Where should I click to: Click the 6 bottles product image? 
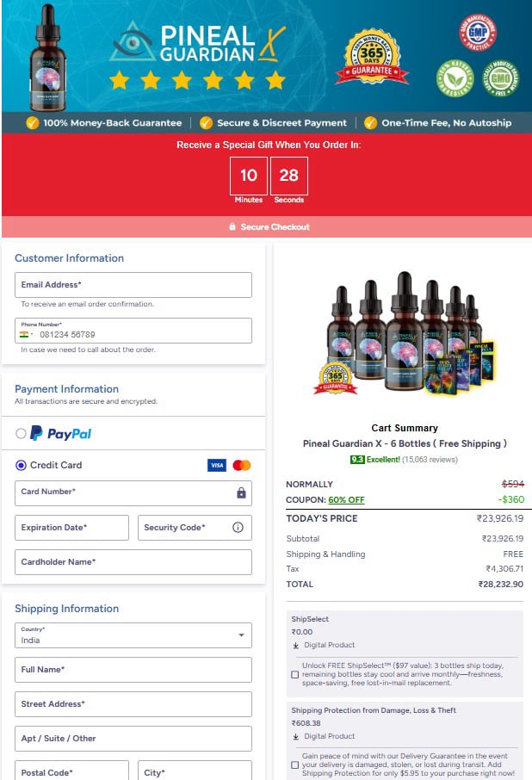click(x=405, y=333)
